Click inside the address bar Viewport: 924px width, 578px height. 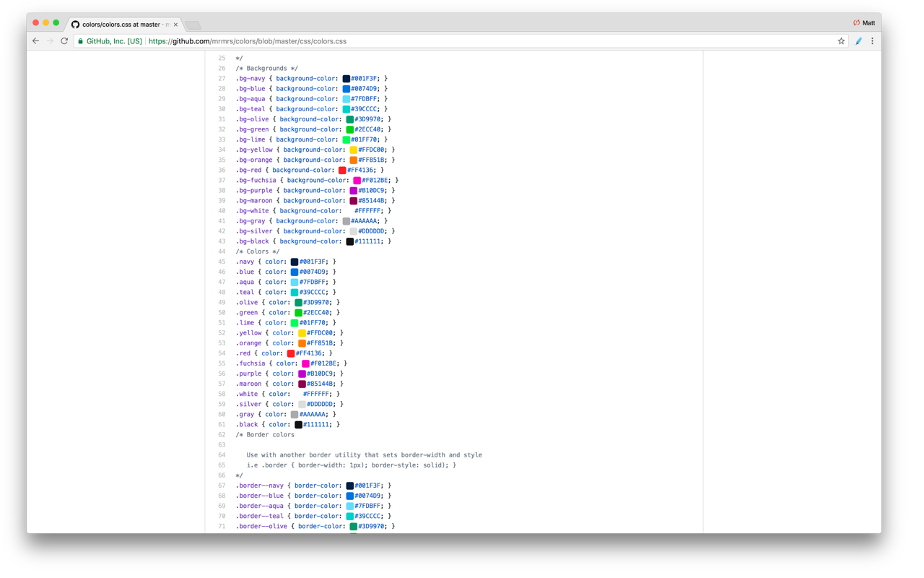point(433,41)
